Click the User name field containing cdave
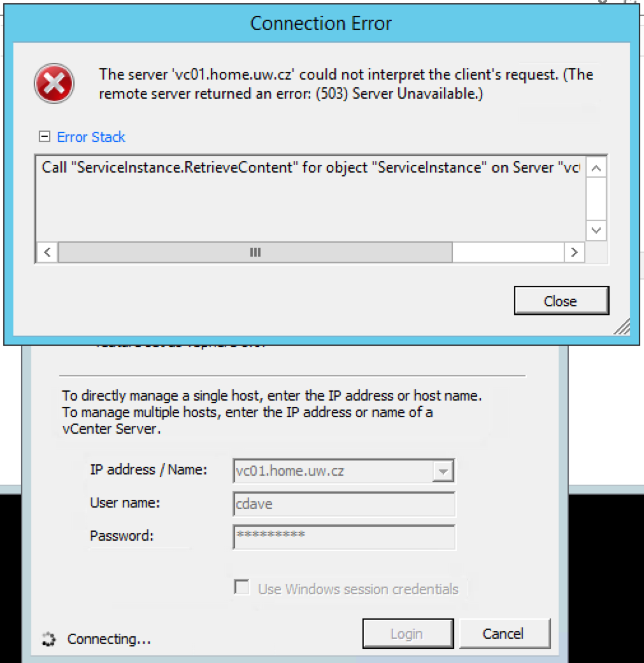 pos(344,504)
